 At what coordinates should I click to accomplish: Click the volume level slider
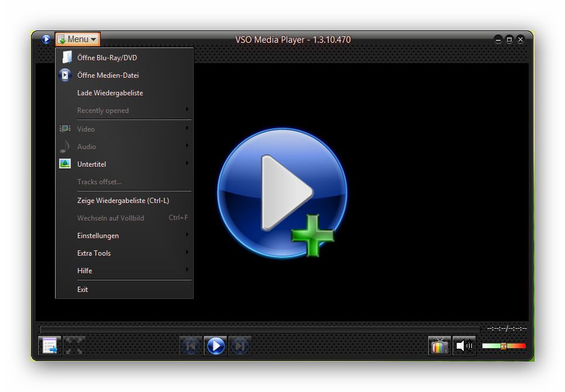click(504, 346)
